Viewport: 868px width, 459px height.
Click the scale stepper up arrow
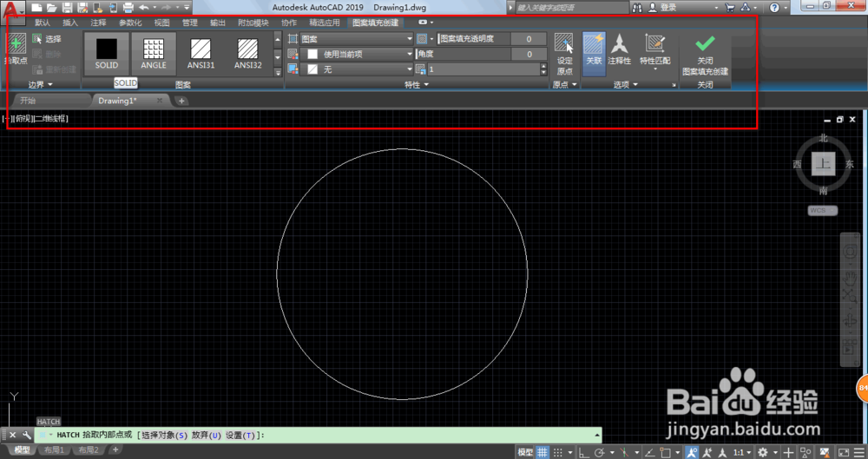tap(543, 67)
